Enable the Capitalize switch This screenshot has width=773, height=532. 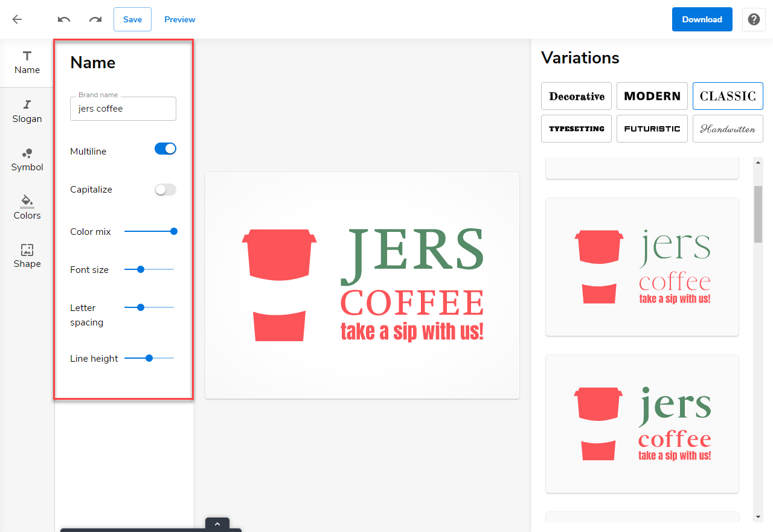(x=165, y=190)
